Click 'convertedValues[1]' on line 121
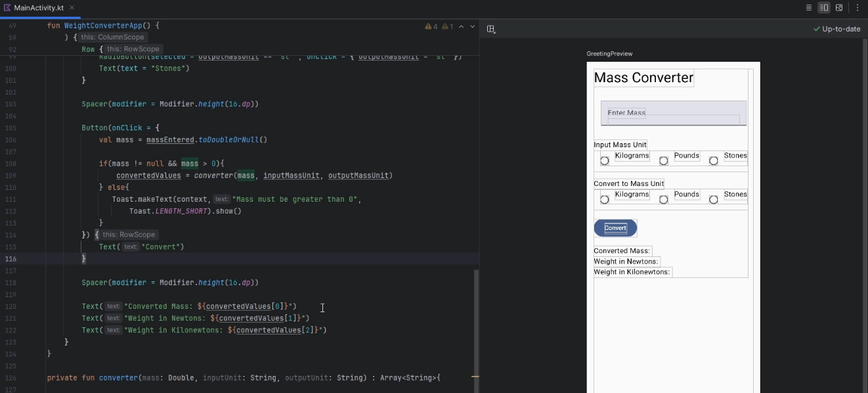868x393 pixels. click(x=258, y=318)
